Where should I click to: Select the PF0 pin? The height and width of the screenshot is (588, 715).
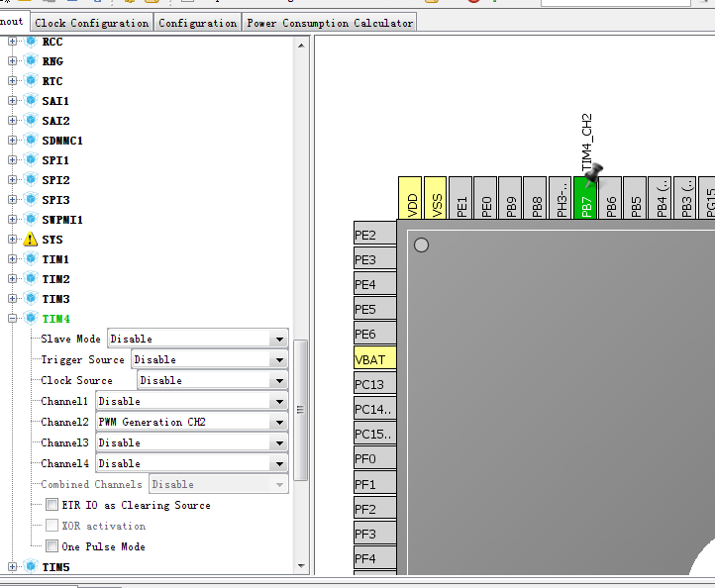pyautogui.click(x=374, y=458)
